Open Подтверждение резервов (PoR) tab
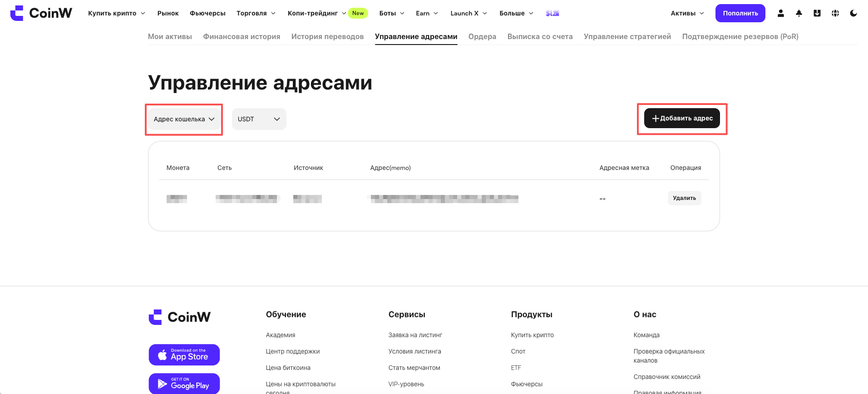The image size is (868, 394). point(740,36)
